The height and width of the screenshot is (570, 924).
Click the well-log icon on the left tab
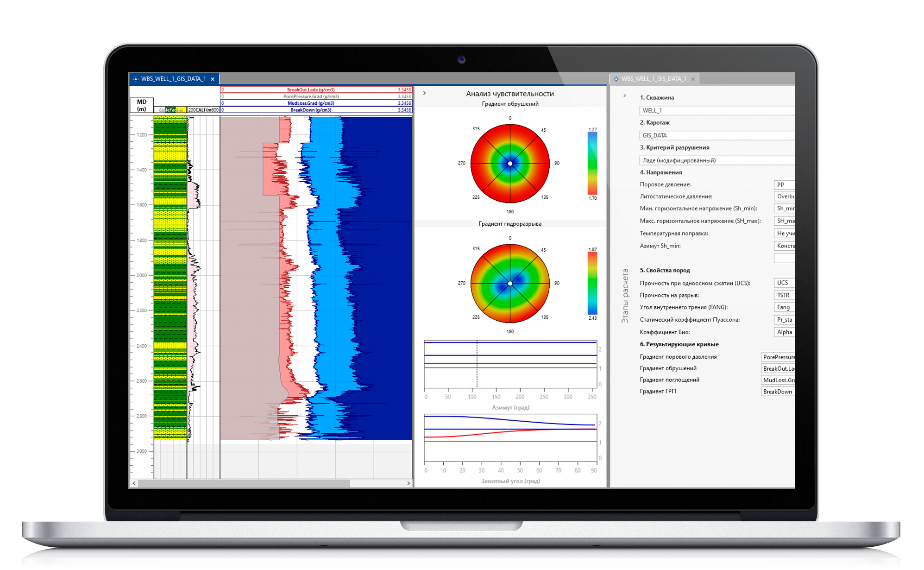[136, 79]
